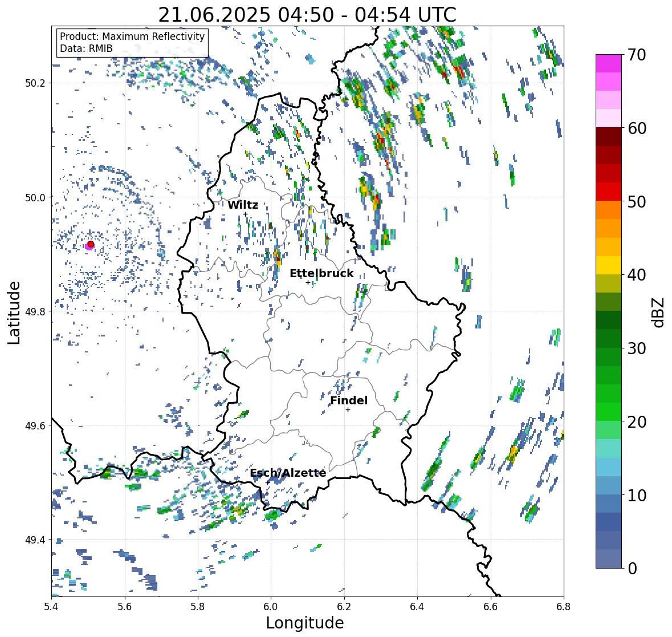Click the green 20 dBZ colorbar segment
This screenshot has height=637, width=672.
(609, 412)
